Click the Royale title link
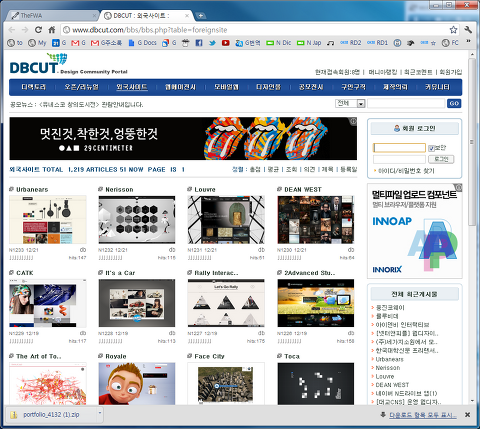Image resolution: width=480 pixels, height=429 pixels. tap(116, 356)
